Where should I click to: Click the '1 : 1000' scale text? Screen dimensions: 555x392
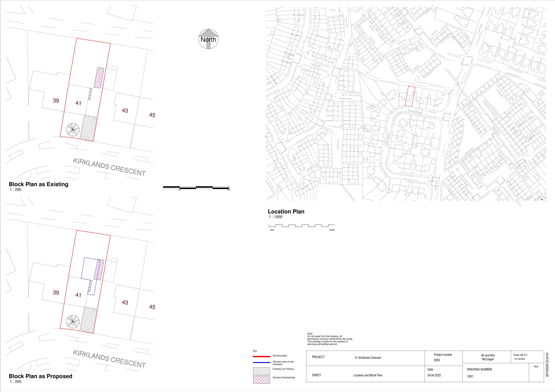click(x=276, y=217)
